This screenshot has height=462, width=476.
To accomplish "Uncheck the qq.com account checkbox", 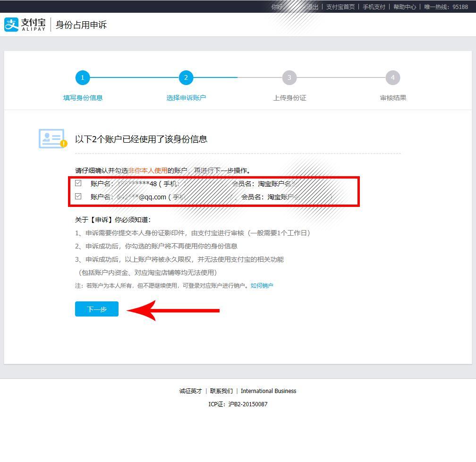I will pyautogui.click(x=78, y=196).
